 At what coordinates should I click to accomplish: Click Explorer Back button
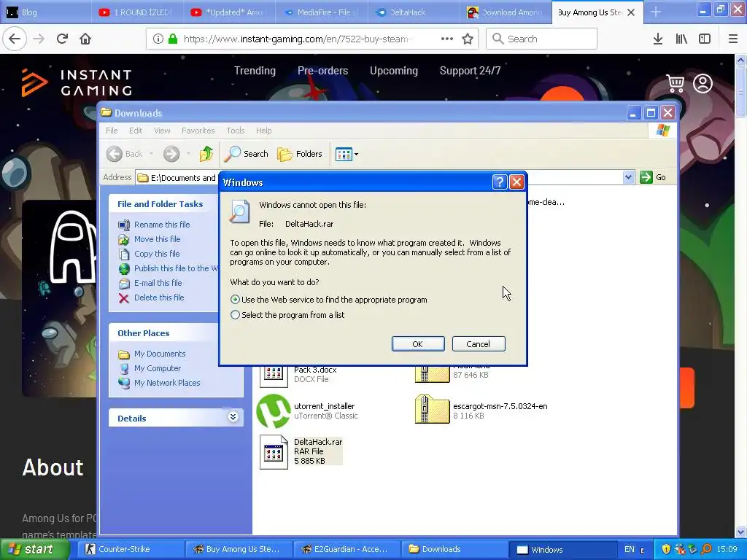(x=124, y=154)
